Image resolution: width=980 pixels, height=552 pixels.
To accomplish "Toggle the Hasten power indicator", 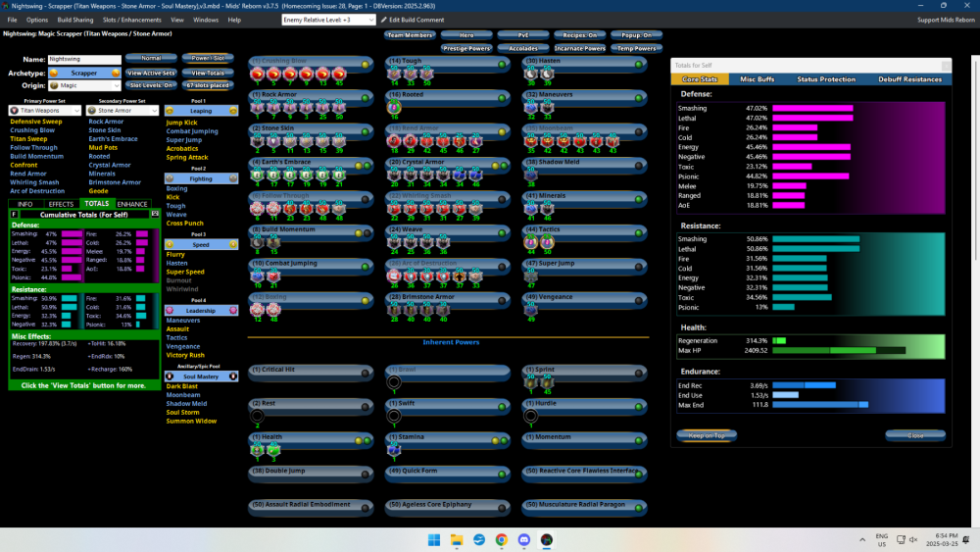I will click(x=639, y=65).
